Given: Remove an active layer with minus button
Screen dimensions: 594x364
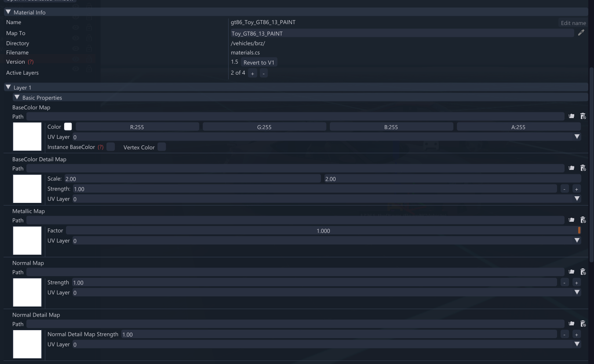Looking at the screenshot, I should click(x=263, y=73).
